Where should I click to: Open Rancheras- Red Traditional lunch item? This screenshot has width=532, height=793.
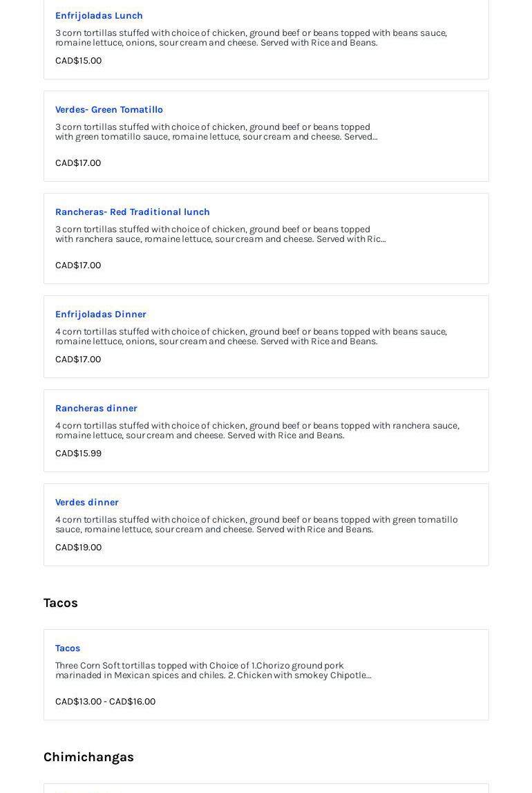(x=133, y=212)
